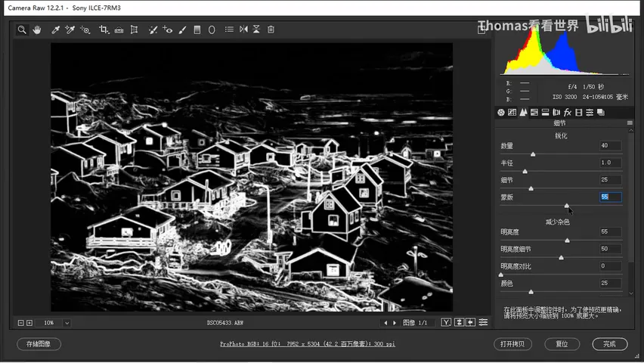Select the Adjustment Brush tool
This screenshot has width=644, height=363.
[182, 29]
